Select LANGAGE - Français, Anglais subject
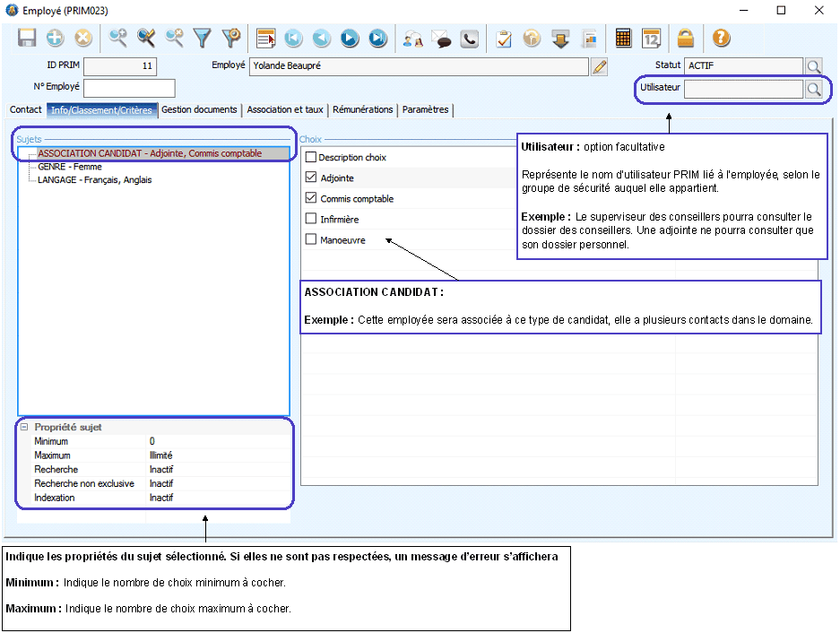 (x=94, y=180)
